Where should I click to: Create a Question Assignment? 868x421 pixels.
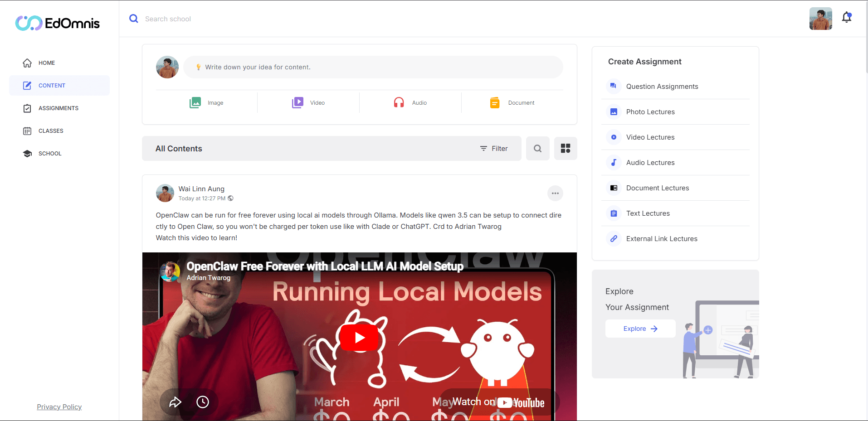tap(676, 87)
